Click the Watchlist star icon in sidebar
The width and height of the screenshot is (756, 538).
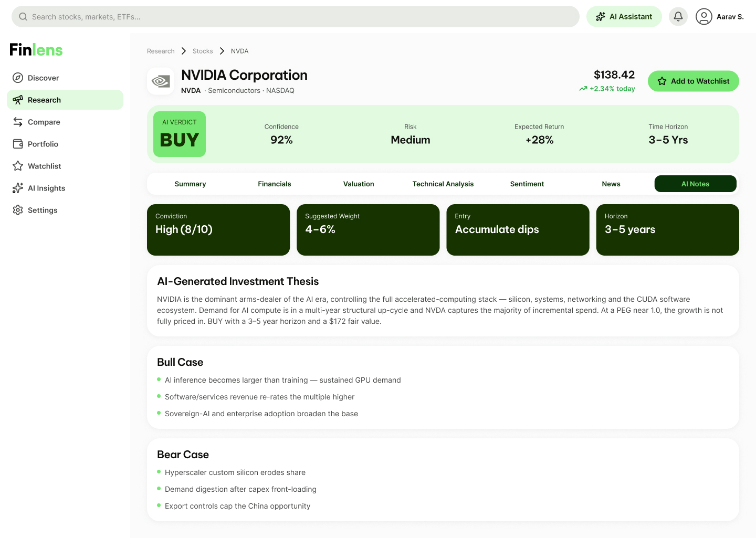click(18, 166)
